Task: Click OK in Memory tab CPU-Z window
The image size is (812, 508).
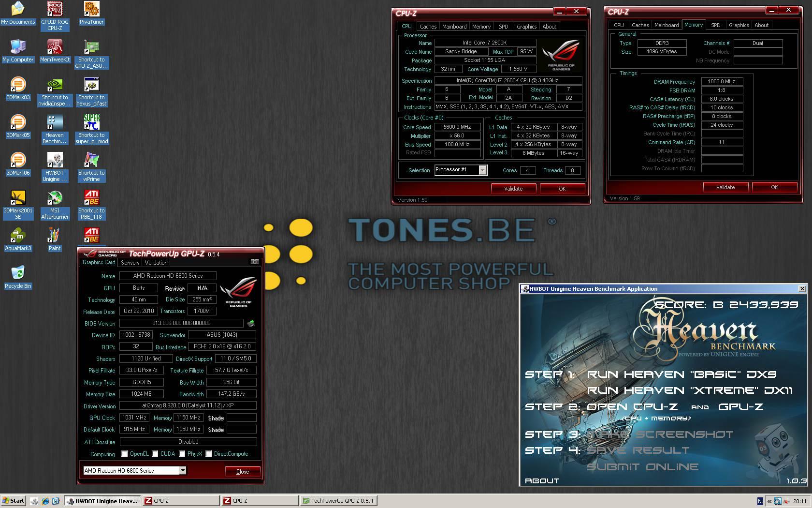Action: pos(774,187)
